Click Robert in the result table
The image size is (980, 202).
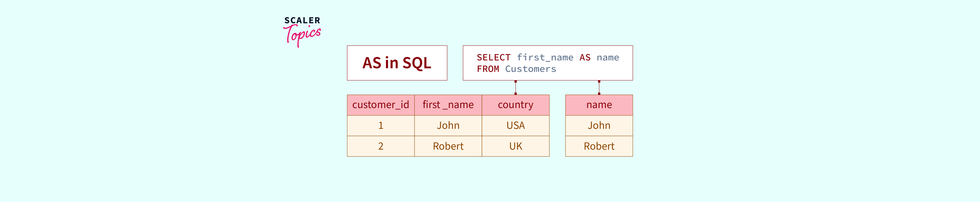(599, 146)
